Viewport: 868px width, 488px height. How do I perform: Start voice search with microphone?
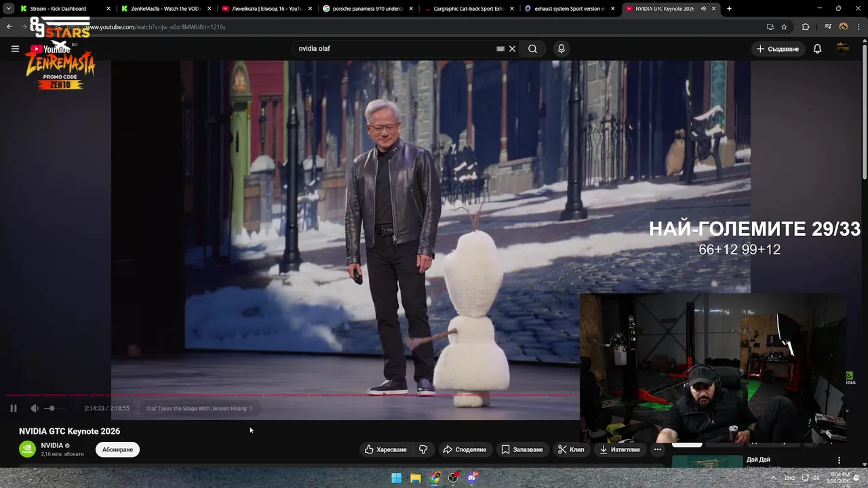[x=561, y=49]
